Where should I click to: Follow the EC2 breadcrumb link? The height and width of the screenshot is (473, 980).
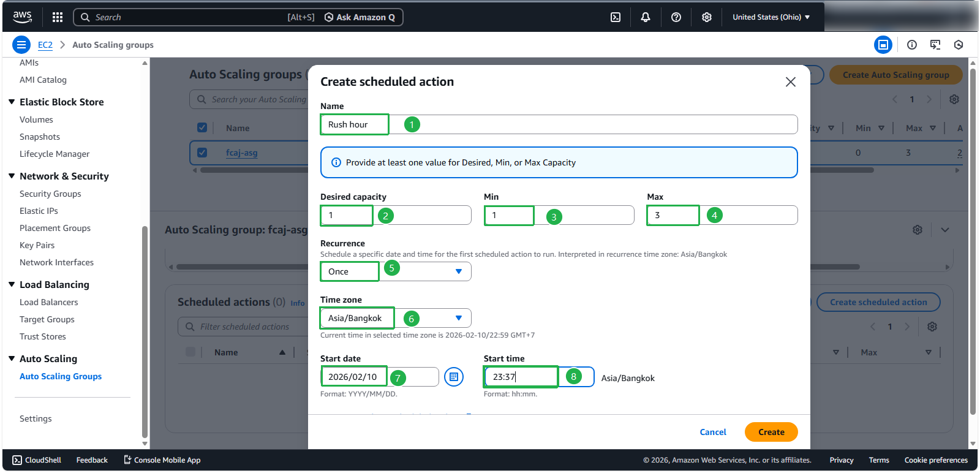click(45, 45)
